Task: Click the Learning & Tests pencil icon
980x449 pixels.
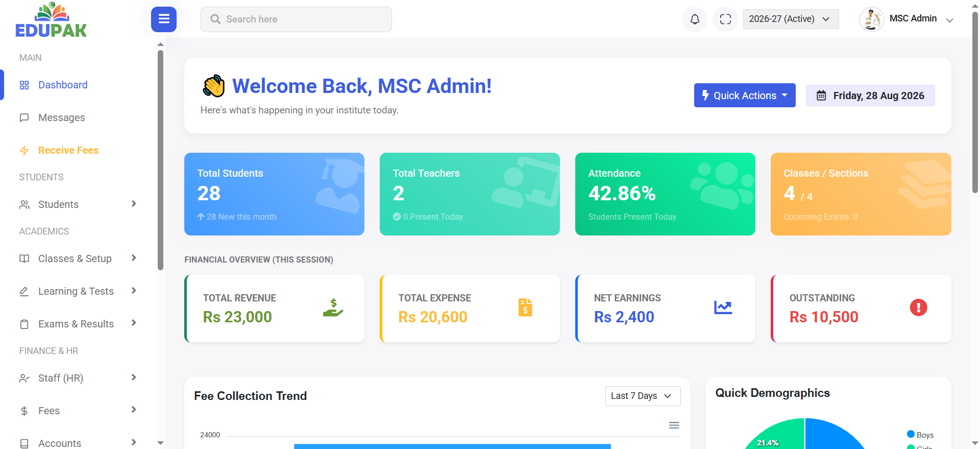Action: tap(24, 292)
